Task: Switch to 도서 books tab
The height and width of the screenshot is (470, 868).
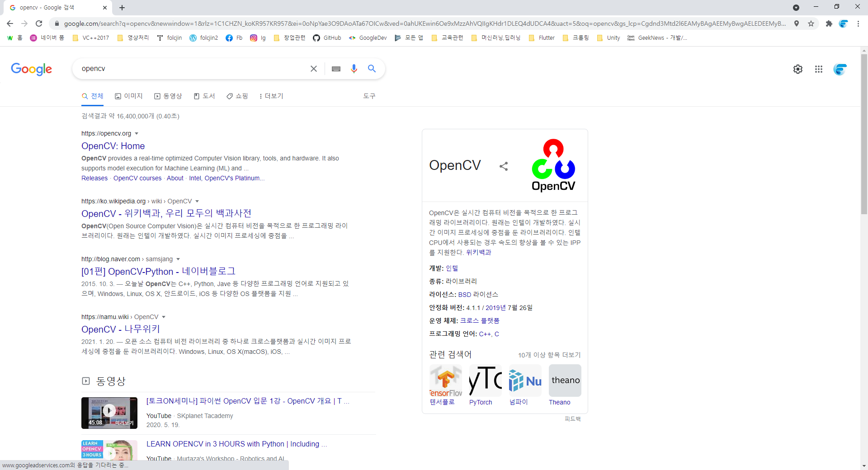Action: (x=204, y=96)
